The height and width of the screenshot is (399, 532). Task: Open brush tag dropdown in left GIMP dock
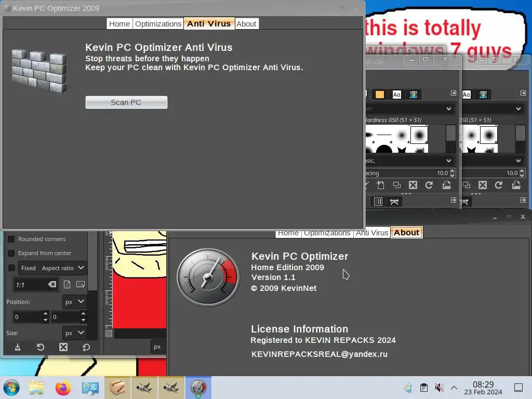(x=449, y=161)
